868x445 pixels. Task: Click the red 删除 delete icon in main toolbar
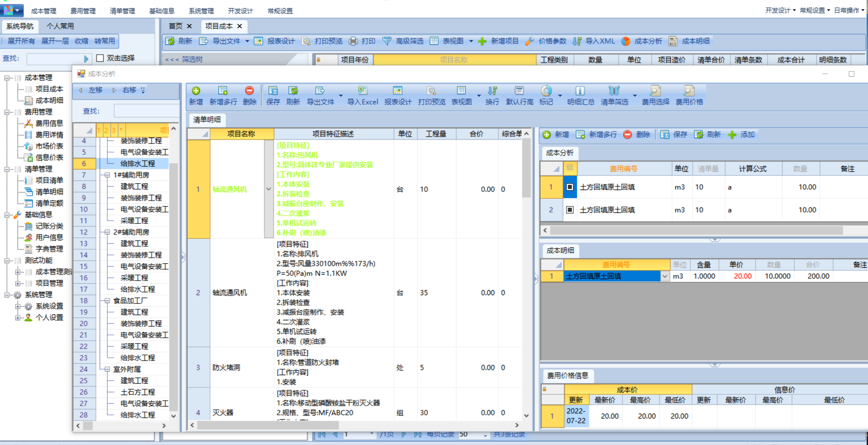[x=249, y=91]
